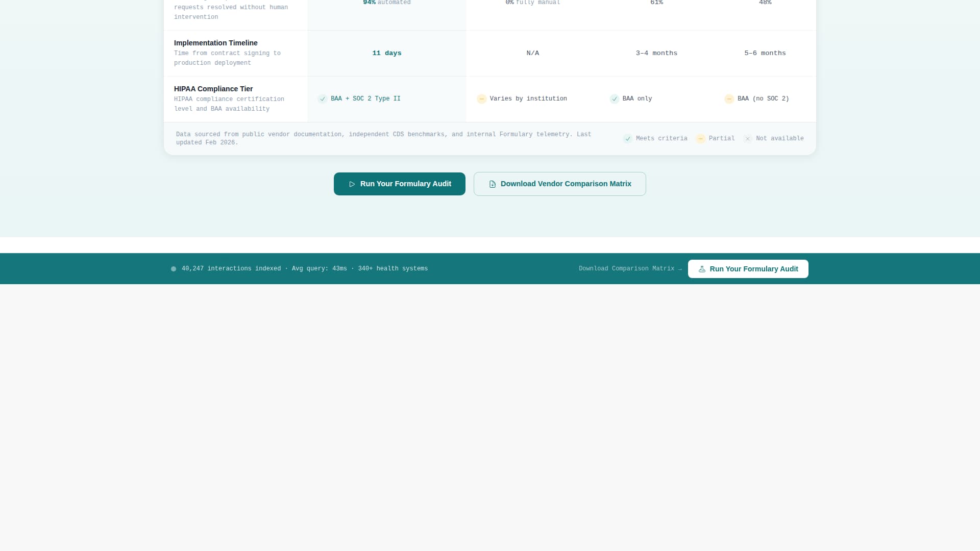This screenshot has height=551, width=980.
Task: Click flask icon in footer audit button
Action: point(702,269)
